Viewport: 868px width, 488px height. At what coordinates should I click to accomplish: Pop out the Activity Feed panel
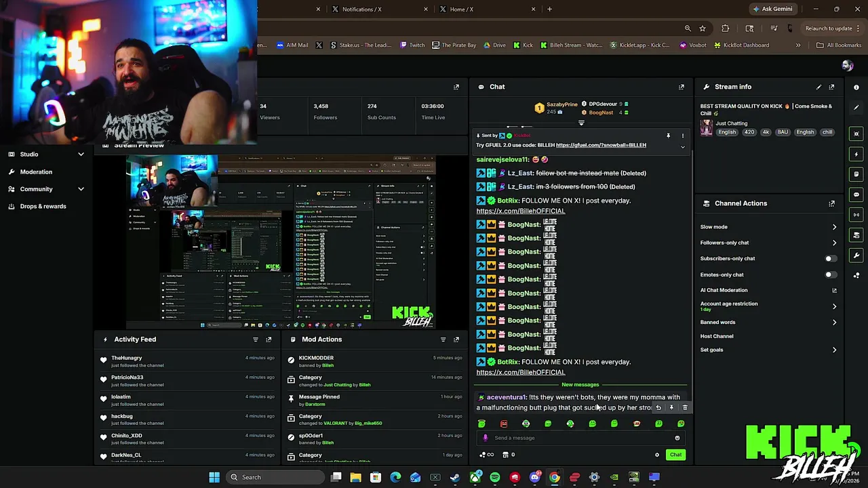point(269,340)
